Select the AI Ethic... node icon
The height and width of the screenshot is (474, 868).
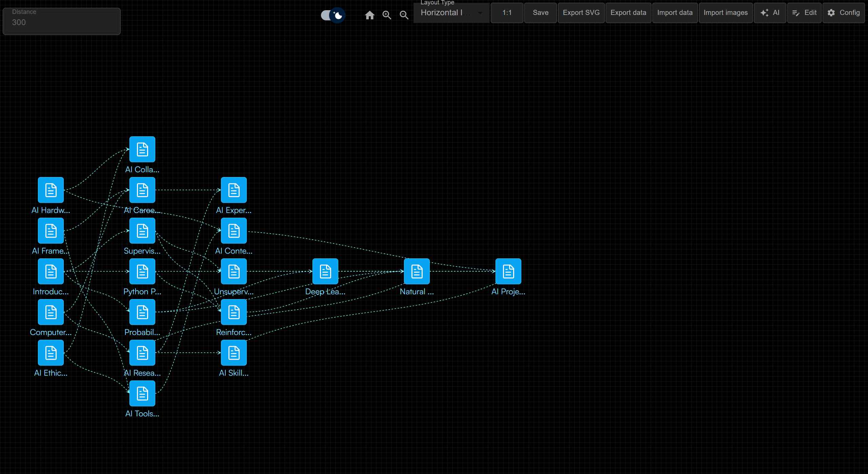coord(51,353)
